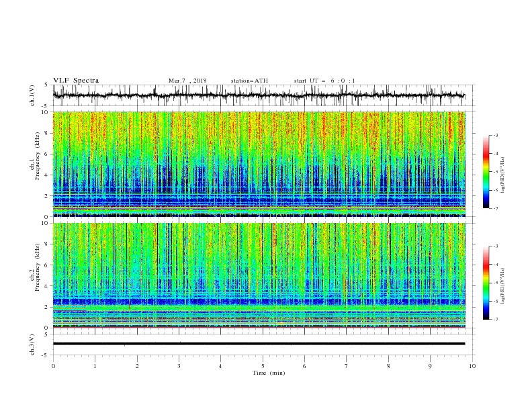Select the date text "Mar.7 , 2018"
The height and width of the screenshot is (411, 532).
click(x=187, y=81)
